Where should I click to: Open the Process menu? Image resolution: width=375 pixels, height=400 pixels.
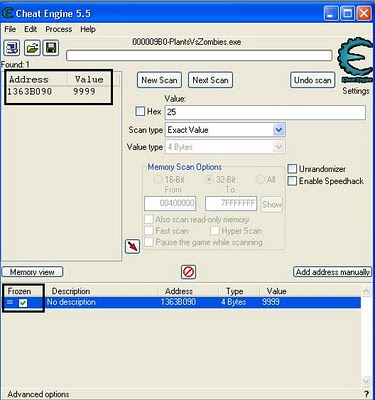59,29
